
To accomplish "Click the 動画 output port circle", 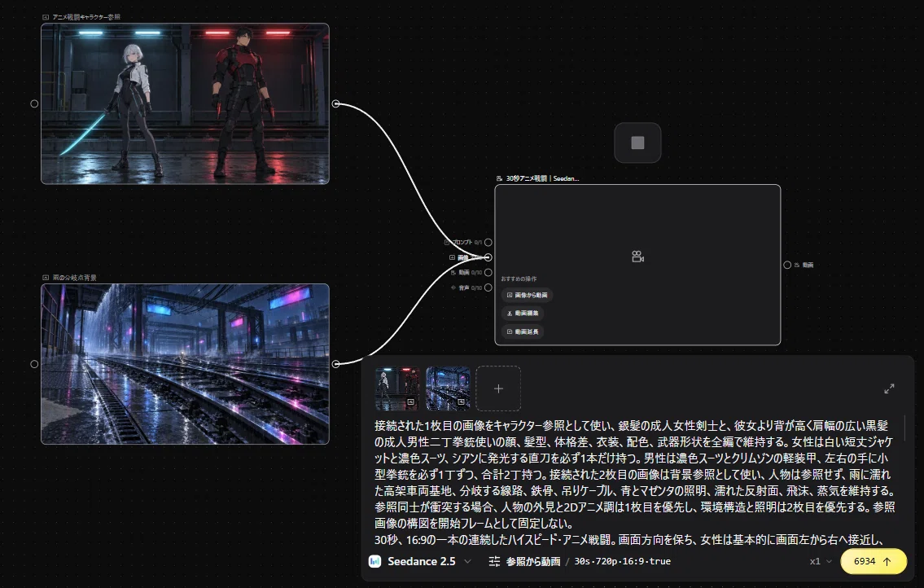I will [787, 265].
